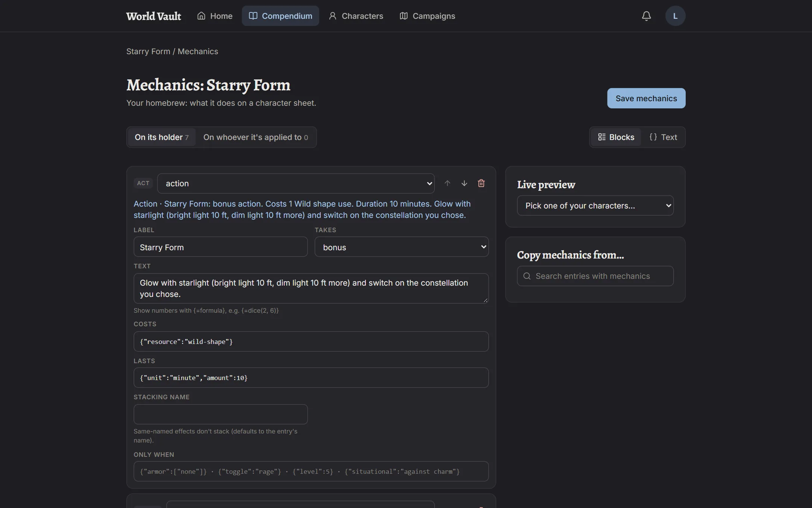Move the action block down
Viewport: 812px width, 508px height.
click(x=464, y=183)
